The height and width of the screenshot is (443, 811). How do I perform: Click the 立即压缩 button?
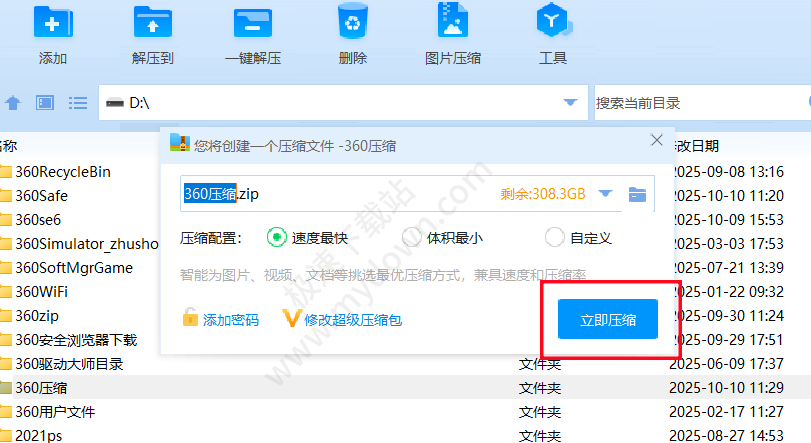pos(608,319)
